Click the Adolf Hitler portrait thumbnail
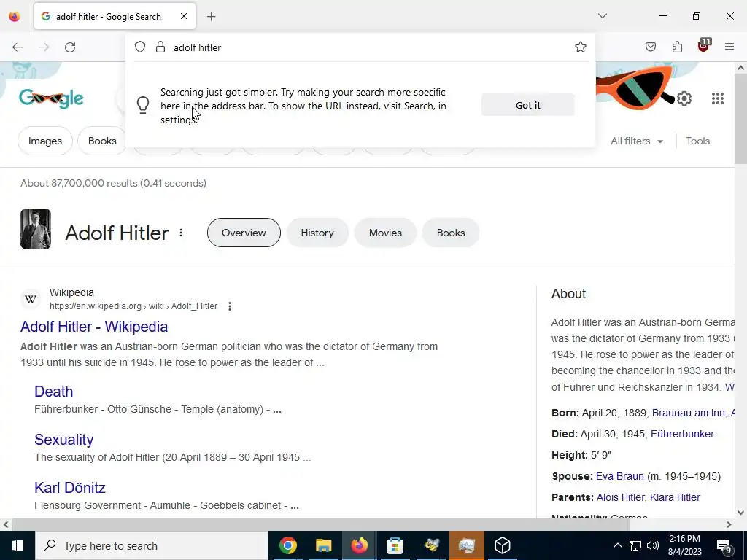This screenshot has height=560, width=747. click(36, 229)
